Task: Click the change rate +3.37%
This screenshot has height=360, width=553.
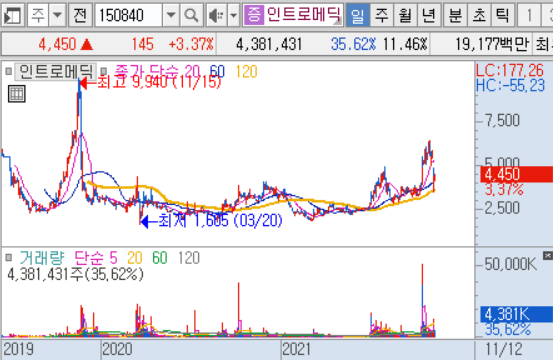Action: coord(191,44)
